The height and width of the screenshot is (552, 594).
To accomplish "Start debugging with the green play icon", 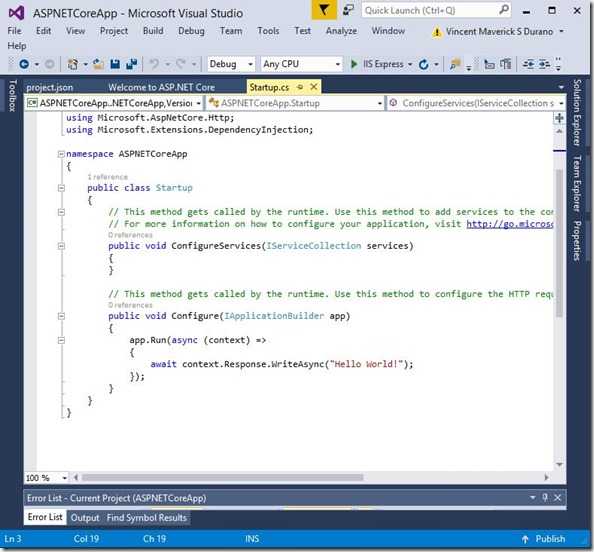I will pyautogui.click(x=354, y=64).
